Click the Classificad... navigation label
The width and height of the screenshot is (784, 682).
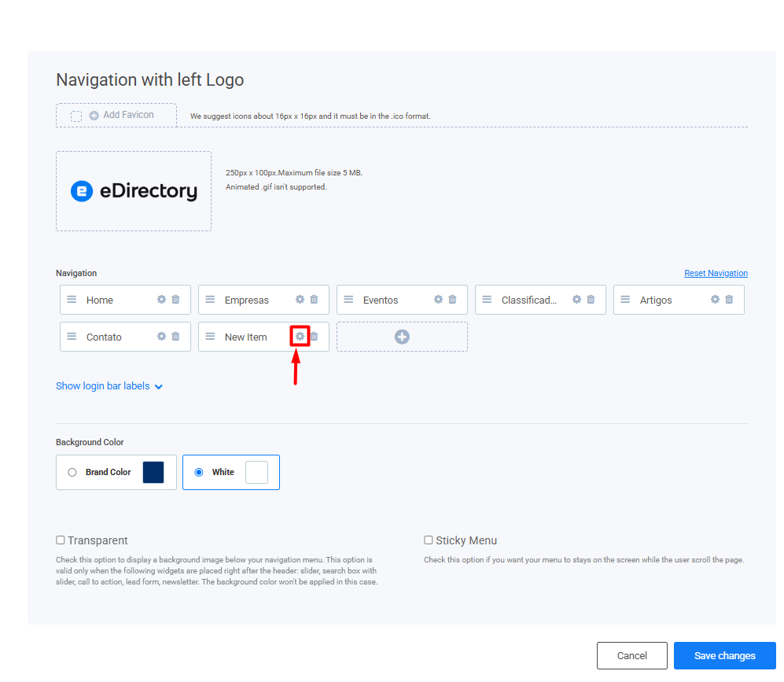pyautogui.click(x=529, y=300)
